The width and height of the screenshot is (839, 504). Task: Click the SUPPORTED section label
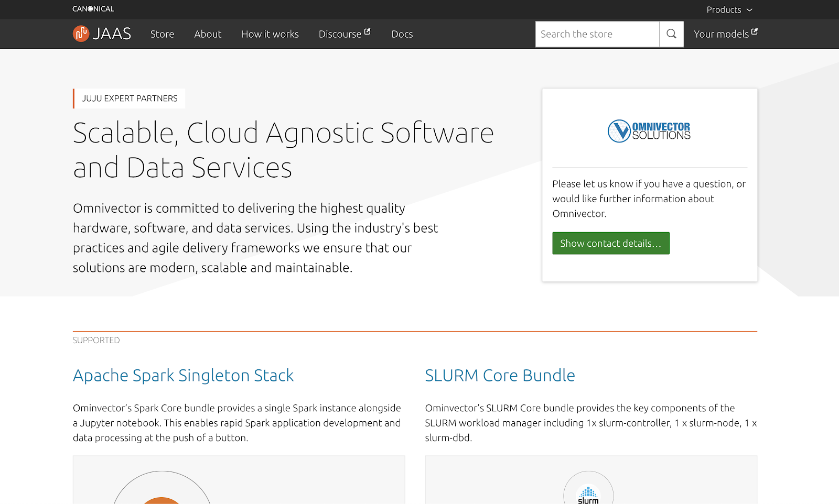coord(96,340)
